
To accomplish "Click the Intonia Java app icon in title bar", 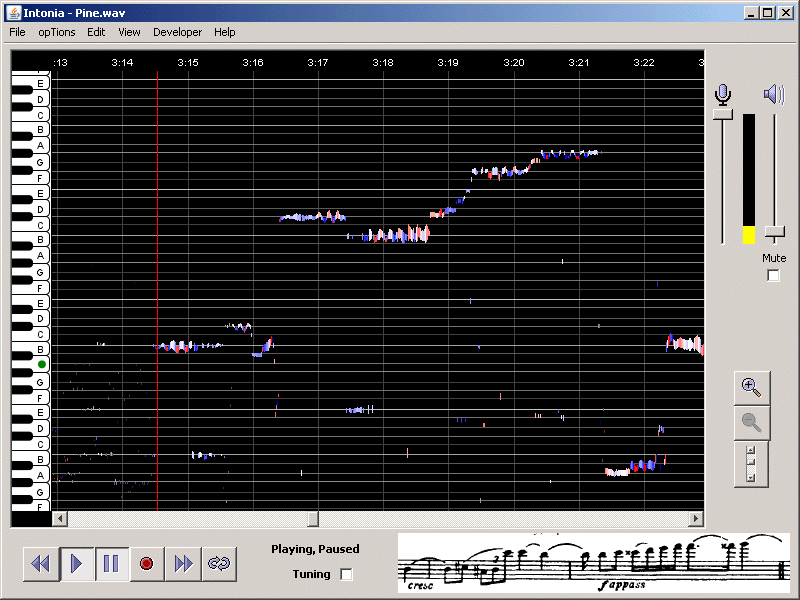I will (14, 13).
